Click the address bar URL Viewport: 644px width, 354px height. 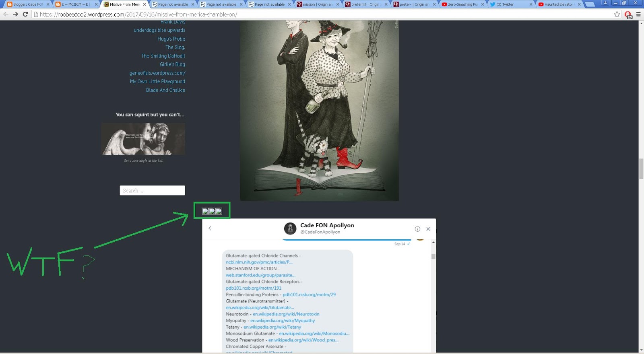pos(138,14)
